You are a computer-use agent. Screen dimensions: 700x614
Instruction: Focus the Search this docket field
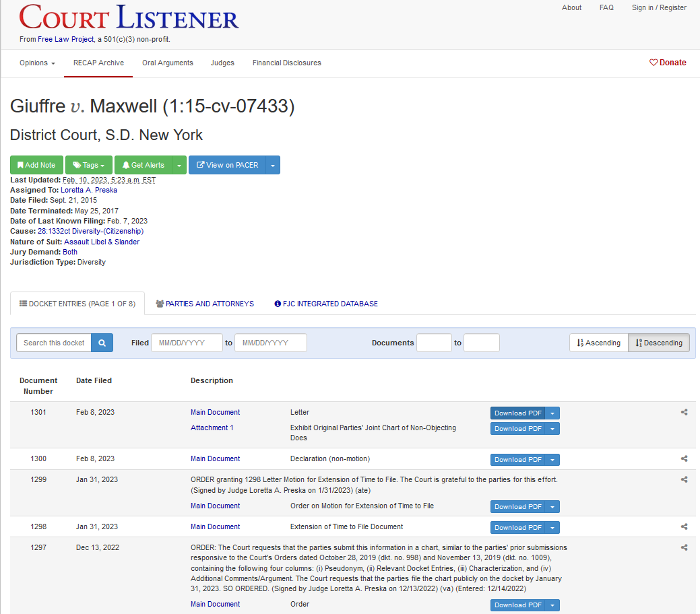(x=54, y=343)
